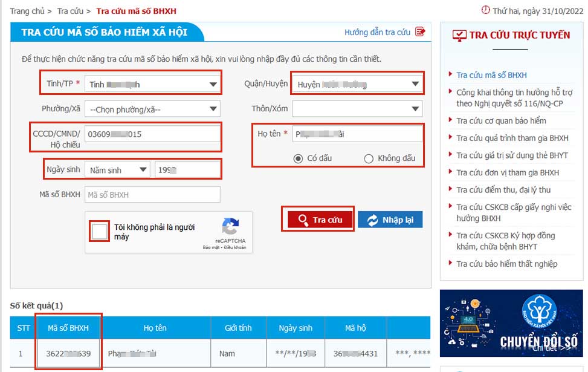
Task: Check the Tôi không phải là người máy box
Action: pyautogui.click(x=99, y=231)
